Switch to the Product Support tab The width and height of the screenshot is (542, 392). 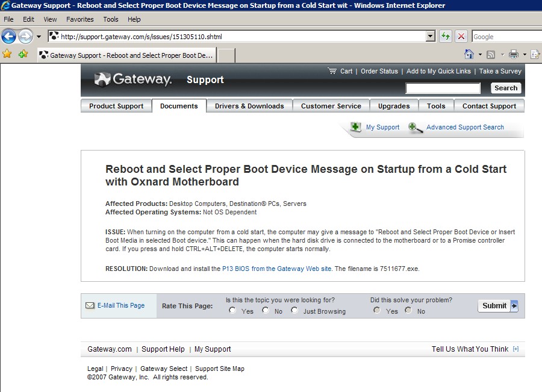[x=116, y=106]
